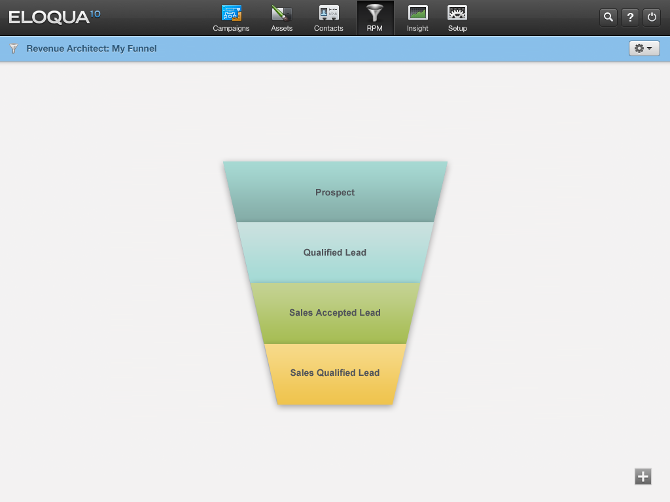The height and width of the screenshot is (502, 670).
Task: Open the Contacts section icon
Action: (328, 13)
